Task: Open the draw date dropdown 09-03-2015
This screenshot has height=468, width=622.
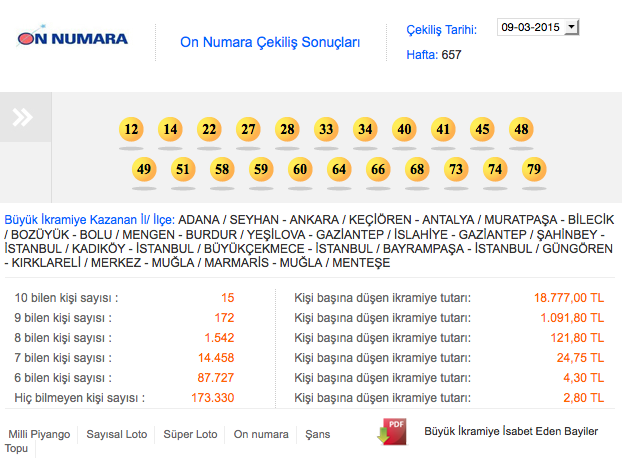Action: [x=538, y=27]
